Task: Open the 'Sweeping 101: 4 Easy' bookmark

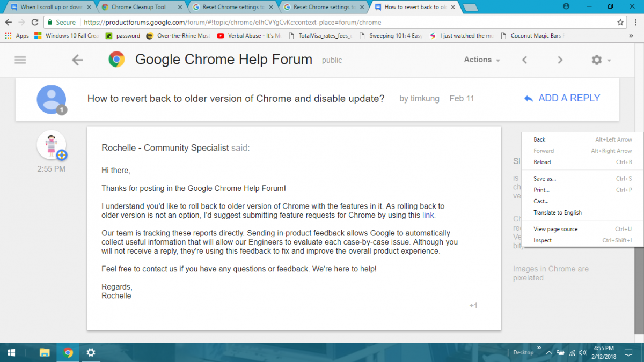Action: (391, 36)
